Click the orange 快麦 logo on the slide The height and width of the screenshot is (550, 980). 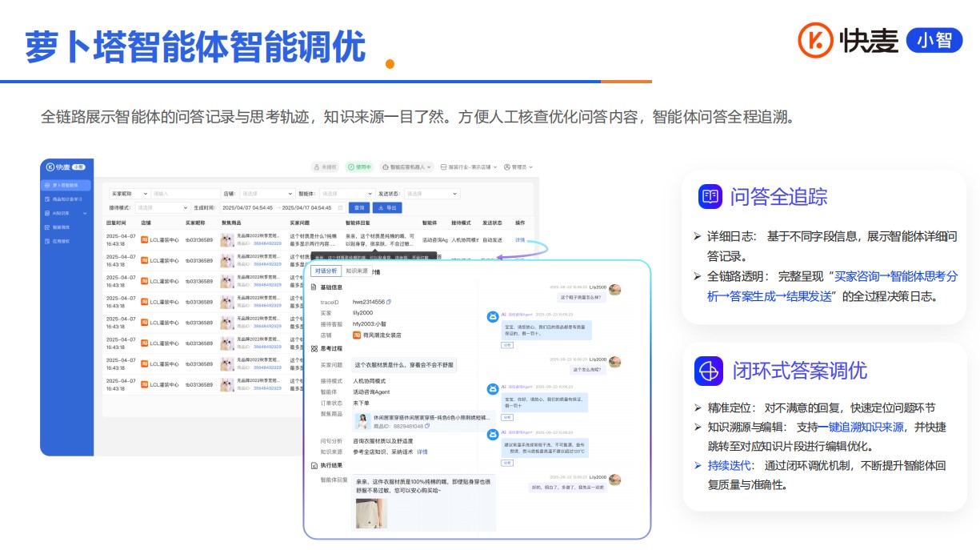click(x=849, y=39)
